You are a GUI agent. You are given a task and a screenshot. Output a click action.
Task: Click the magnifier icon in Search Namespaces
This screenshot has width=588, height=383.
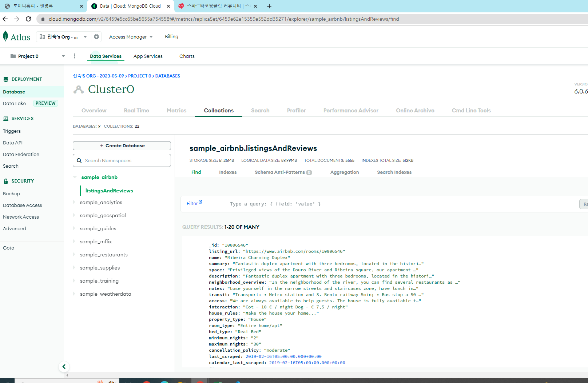pos(79,160)
